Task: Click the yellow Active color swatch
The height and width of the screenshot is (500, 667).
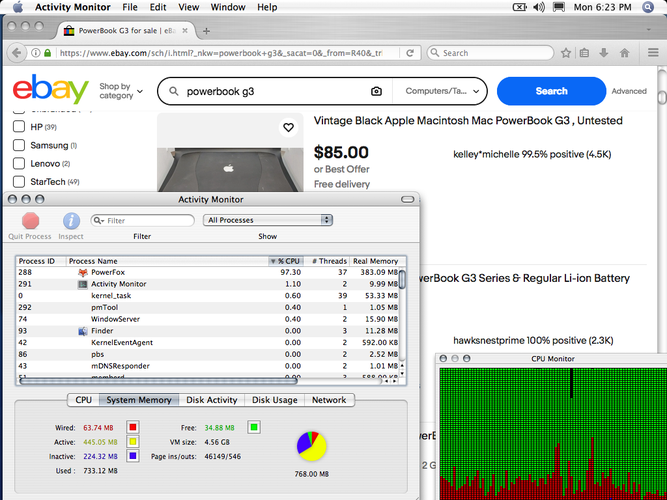Action: (133, 442)
